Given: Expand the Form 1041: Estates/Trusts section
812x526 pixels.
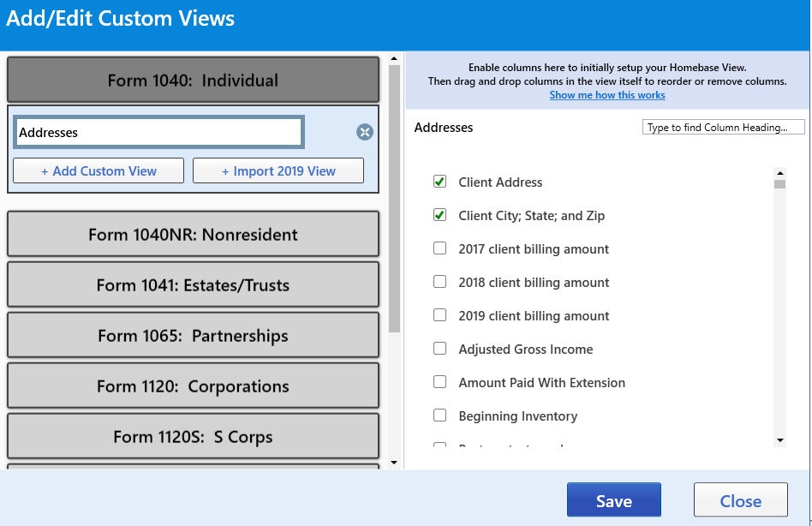Looking at the screenshot, I should tap(193, 284).
